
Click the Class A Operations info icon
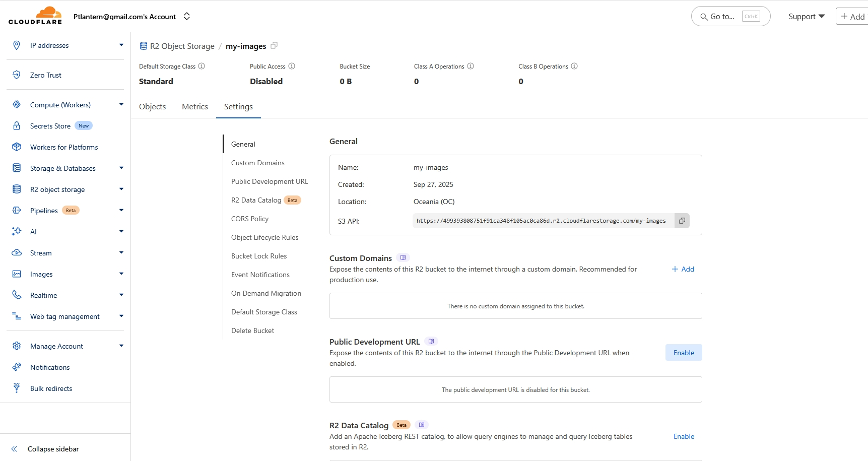[471, 66]
